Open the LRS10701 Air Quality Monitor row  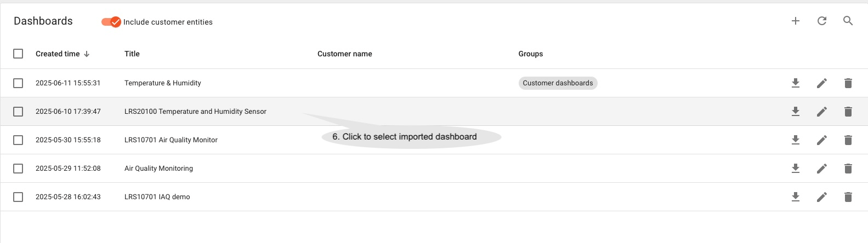tap(171, 140)
